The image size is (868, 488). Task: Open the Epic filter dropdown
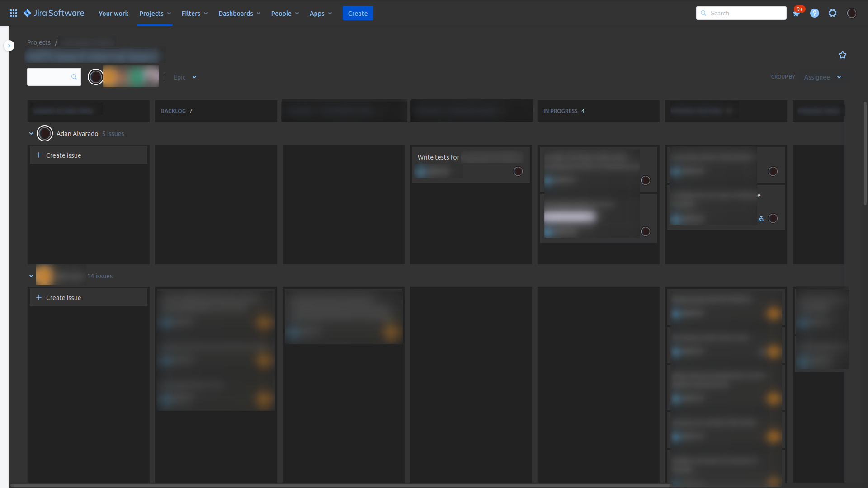pyautogui.click(x=185, y=77)
